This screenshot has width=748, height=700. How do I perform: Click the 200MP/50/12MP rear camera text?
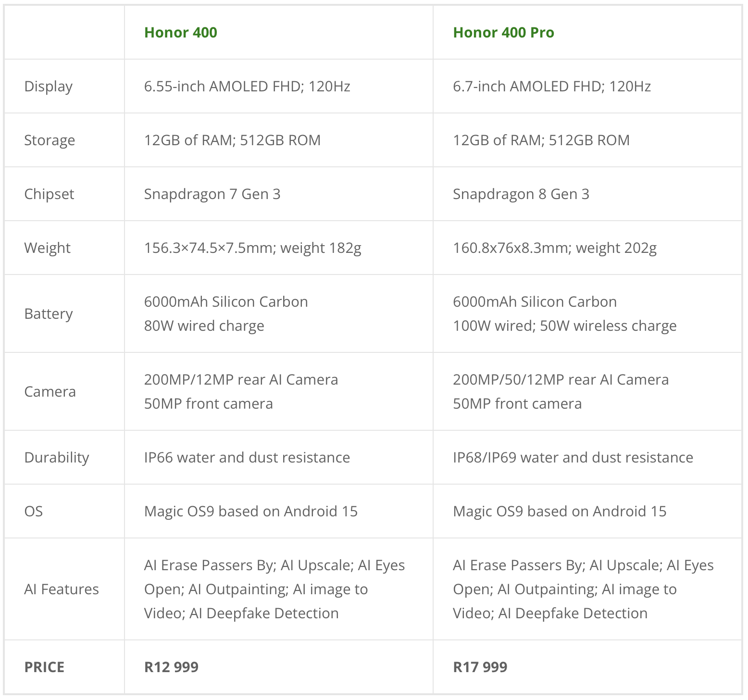pos(561,380)
